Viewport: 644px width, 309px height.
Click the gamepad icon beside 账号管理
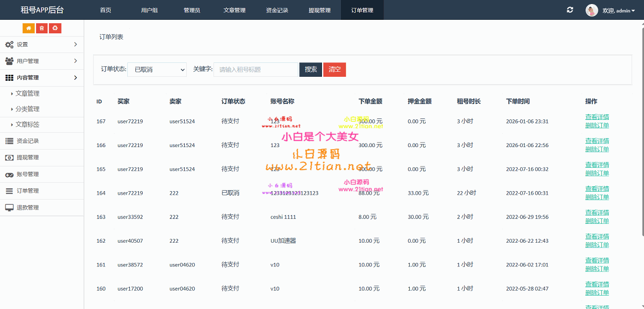[x=9, y=174]
